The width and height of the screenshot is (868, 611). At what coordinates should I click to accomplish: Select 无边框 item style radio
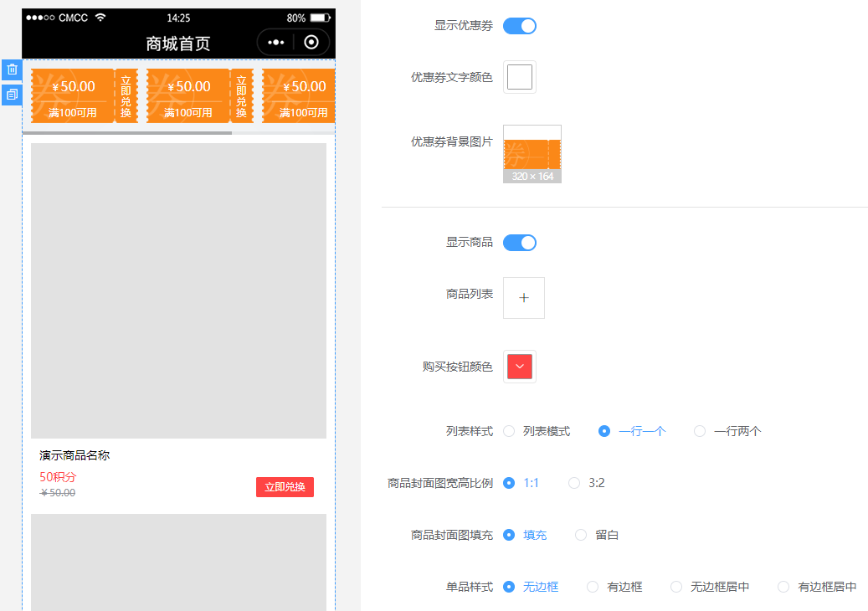pyautogui.click(x=509, y=587)
